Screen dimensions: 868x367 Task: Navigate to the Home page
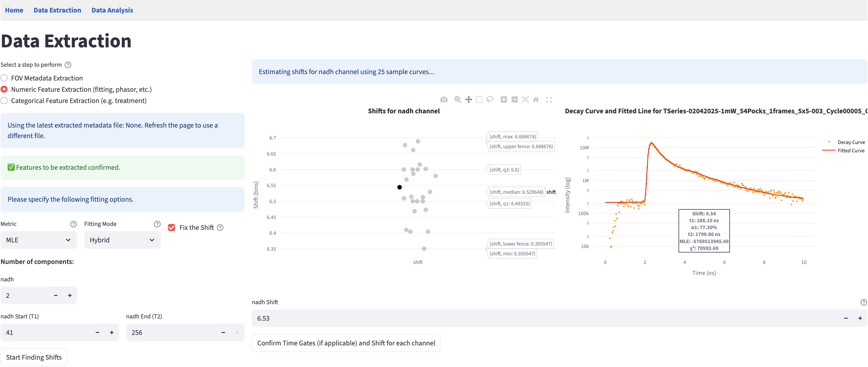point(14,10)
